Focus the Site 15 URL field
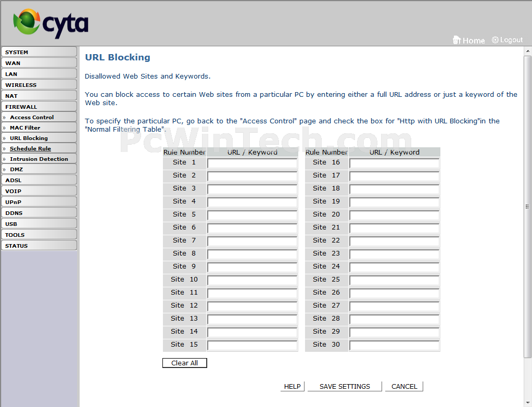 pyautogui.click(x=252, y=346)
